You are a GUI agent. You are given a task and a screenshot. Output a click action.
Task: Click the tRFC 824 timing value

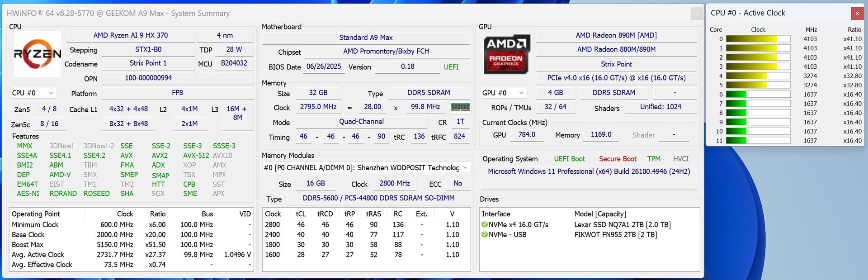(x=459, y=137)
